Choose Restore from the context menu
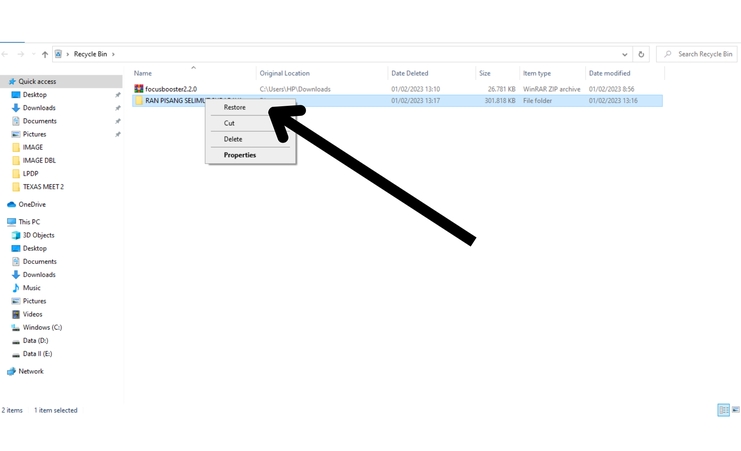Viewport: 741px width, 451px height. coord(234,107)
